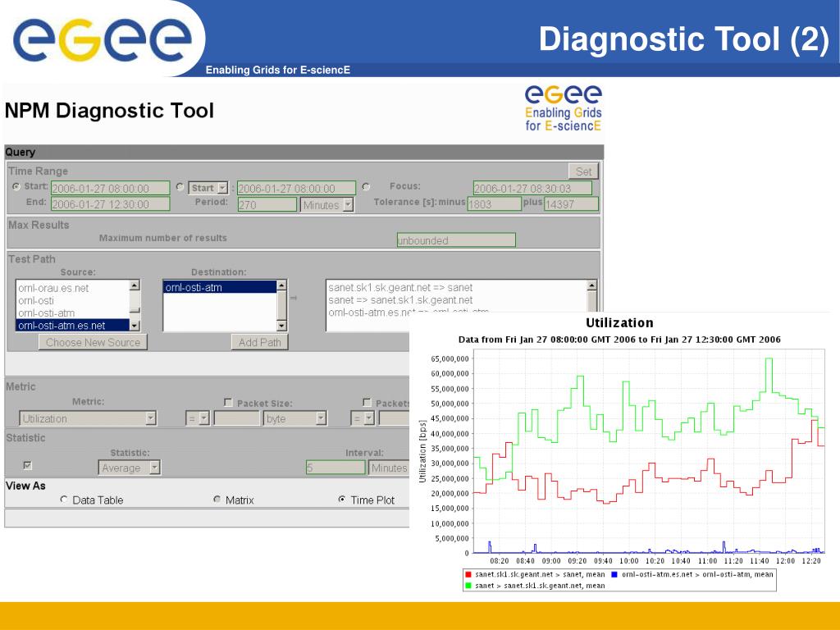Click the blue ornl-osti-atm.es.net legend swatch
Viewport: 840px width, 630px height.
[614, 574]
